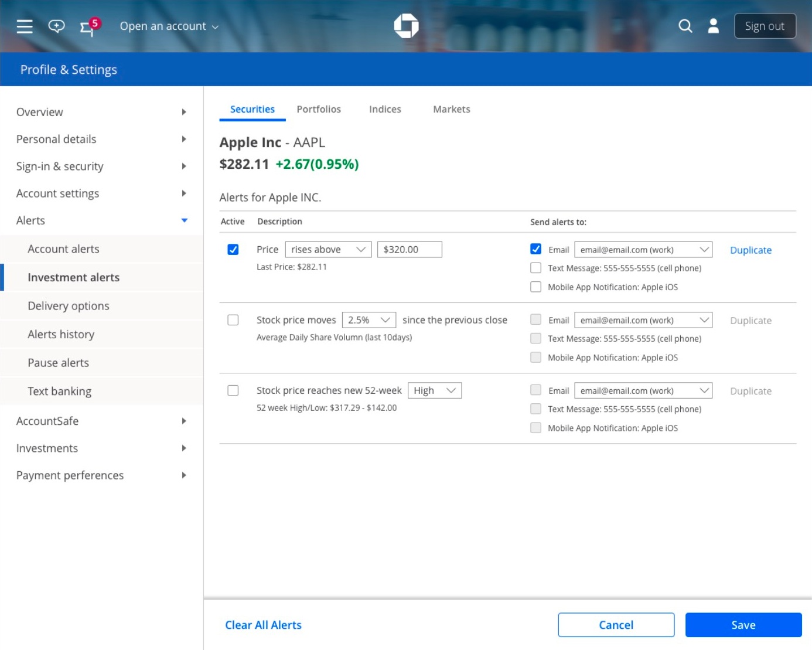Activate the Stock price moves alert
This screenshot has height=650, width=812.
(x=233, y=320)
